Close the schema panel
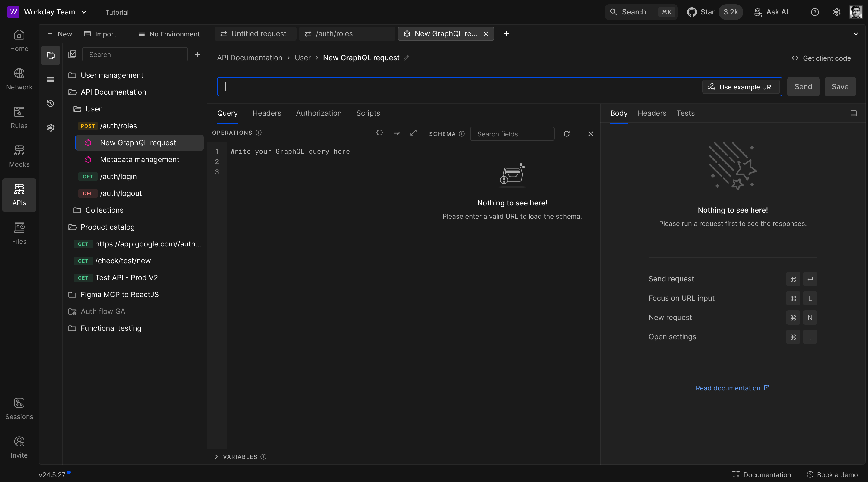This screenshot has height=482, width=868. (x=591, y=134)
